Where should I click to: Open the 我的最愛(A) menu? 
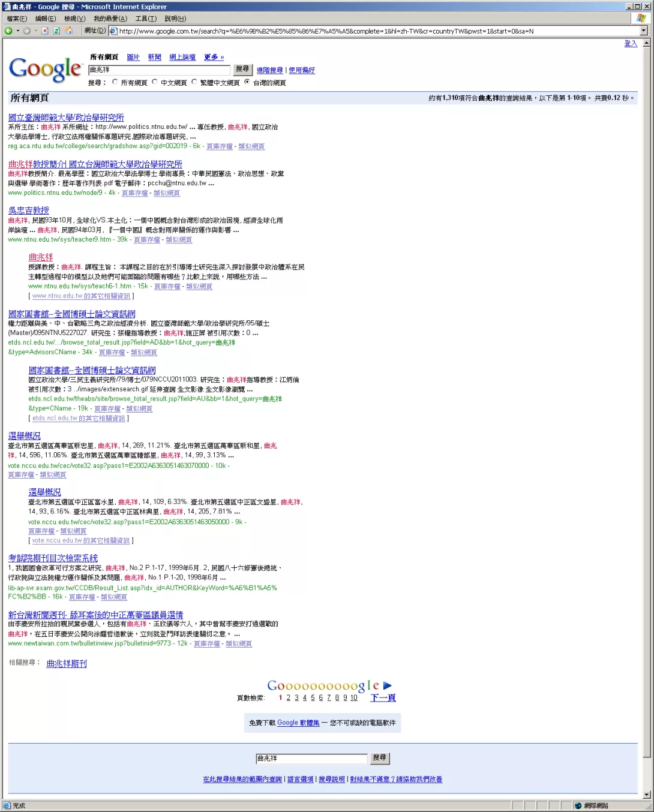(x=110, y=19)
